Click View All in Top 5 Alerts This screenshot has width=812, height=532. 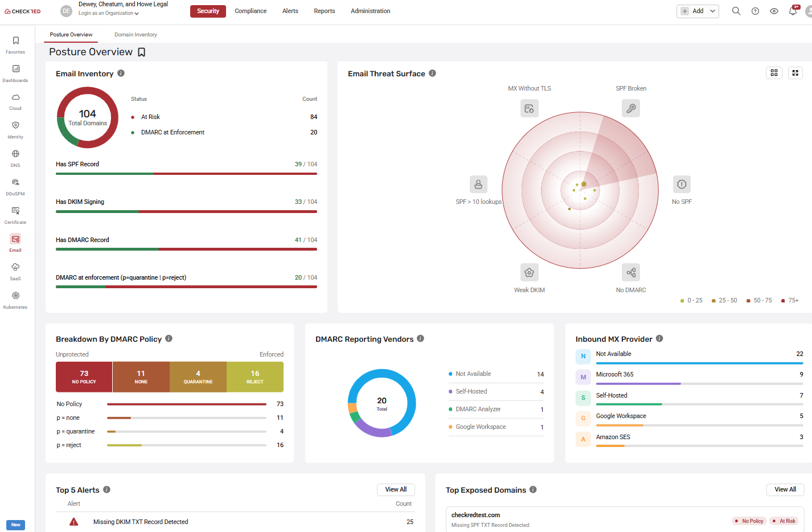(x=396, y=489)
